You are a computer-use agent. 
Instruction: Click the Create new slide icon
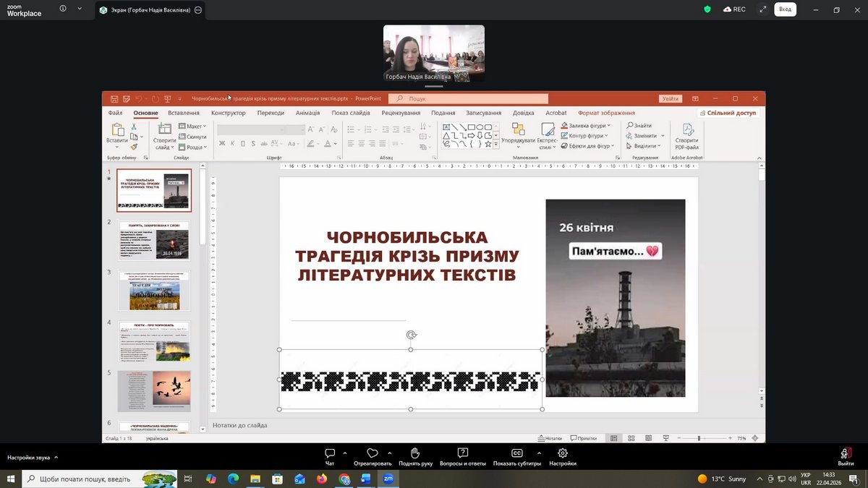click(164, 130)
